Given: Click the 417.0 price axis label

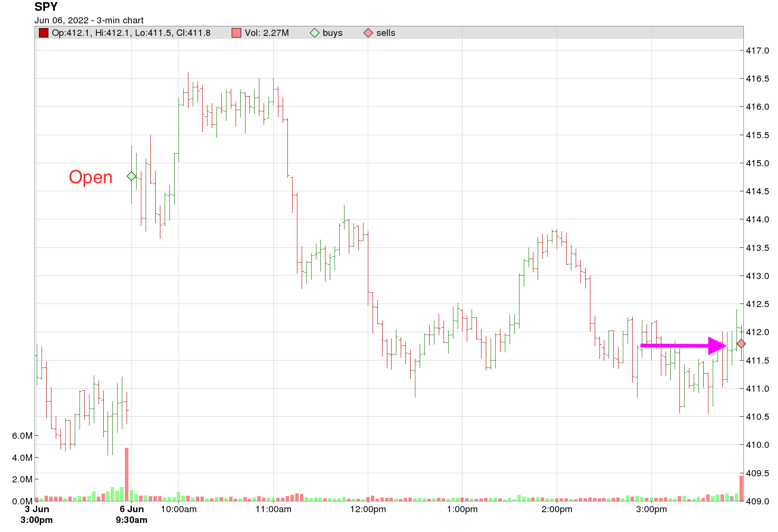Looking at the screenshot, I should (x=758, y=51).
